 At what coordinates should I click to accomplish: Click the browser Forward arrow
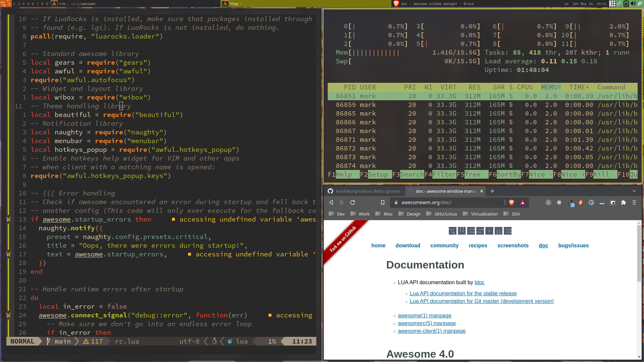click(x=342, y=202)
